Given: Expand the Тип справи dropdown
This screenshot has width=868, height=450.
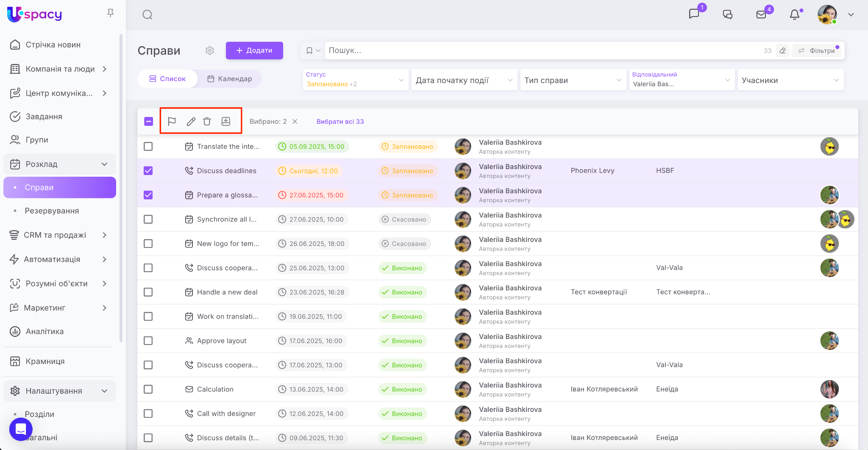Looking at the screenshot, I should (x=573, y=81).
